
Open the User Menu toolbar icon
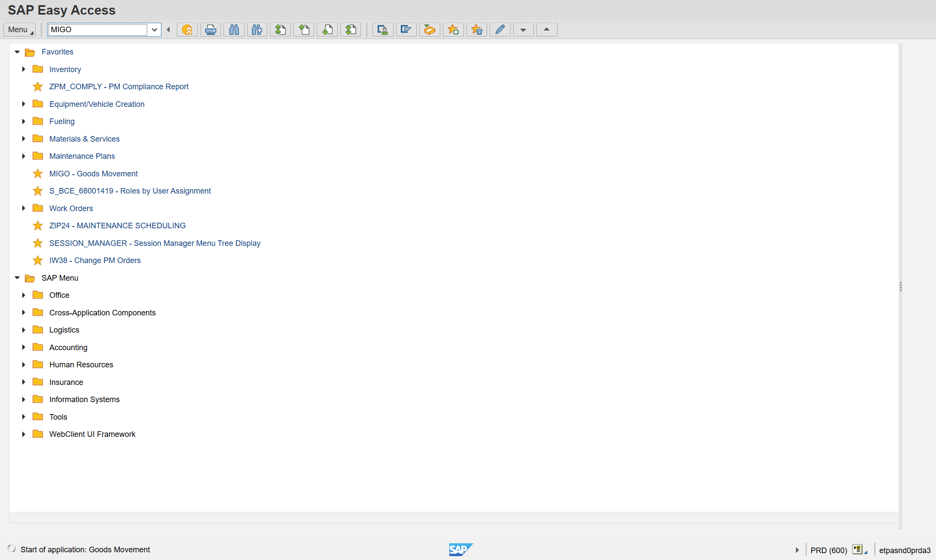pyautogui.click(x=383, y=30)
